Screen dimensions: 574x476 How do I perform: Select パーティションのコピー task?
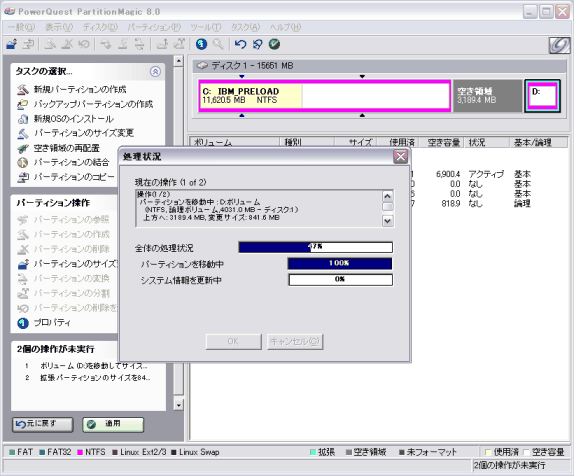tap(74, 177)
